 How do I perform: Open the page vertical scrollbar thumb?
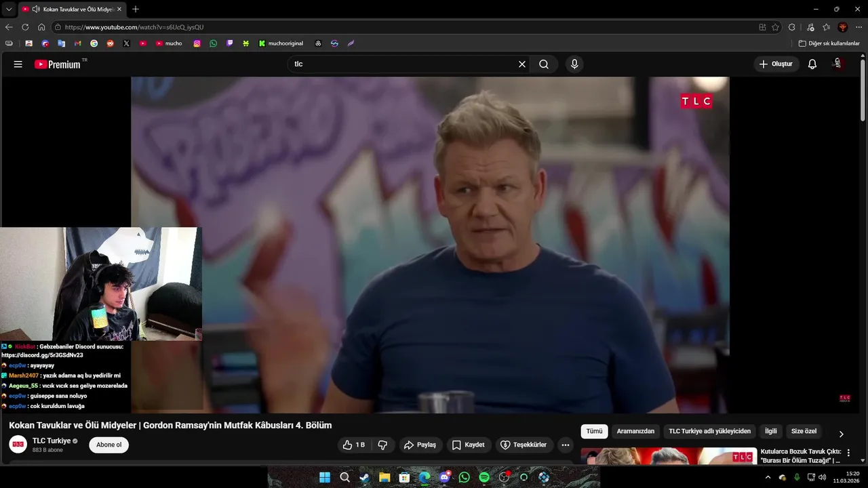click(863, 90)
